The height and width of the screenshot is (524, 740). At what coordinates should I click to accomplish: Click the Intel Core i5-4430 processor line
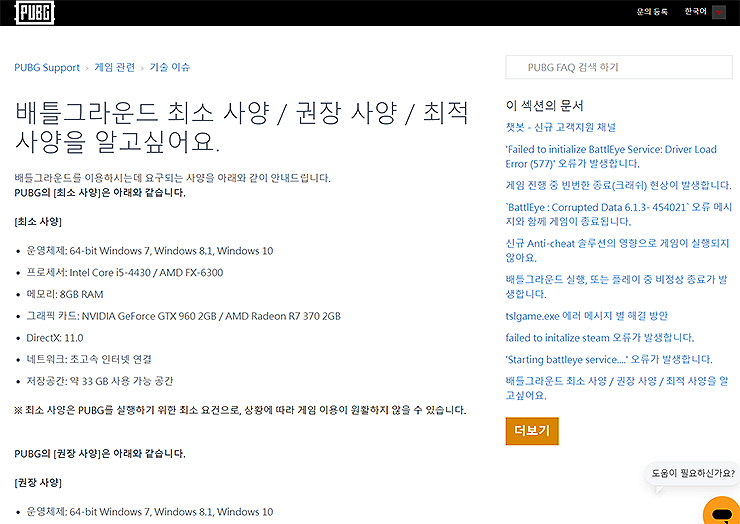(x=125, y=272)
